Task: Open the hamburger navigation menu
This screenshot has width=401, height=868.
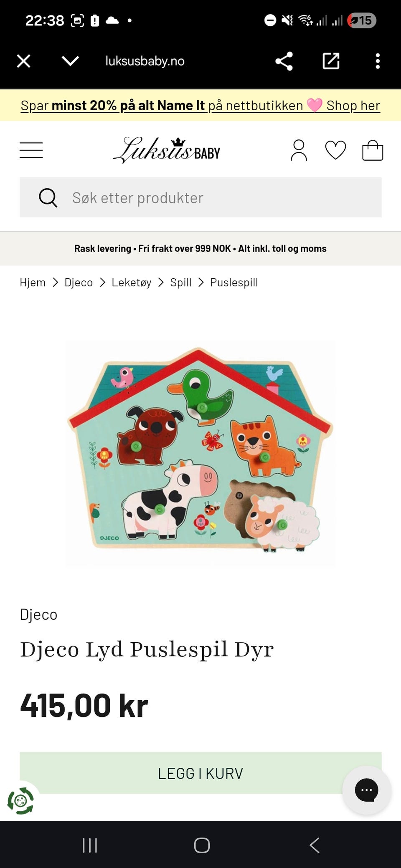Action: [x=31, y=150]
